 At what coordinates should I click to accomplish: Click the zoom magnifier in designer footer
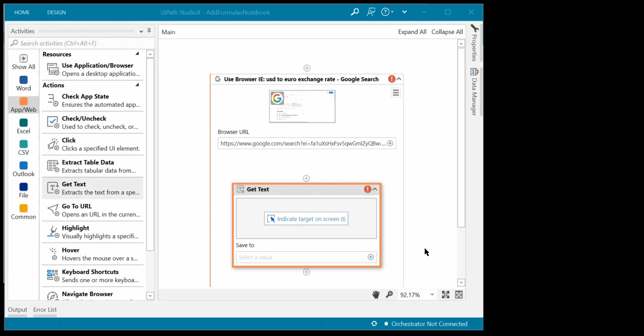[x=389, y=294]
